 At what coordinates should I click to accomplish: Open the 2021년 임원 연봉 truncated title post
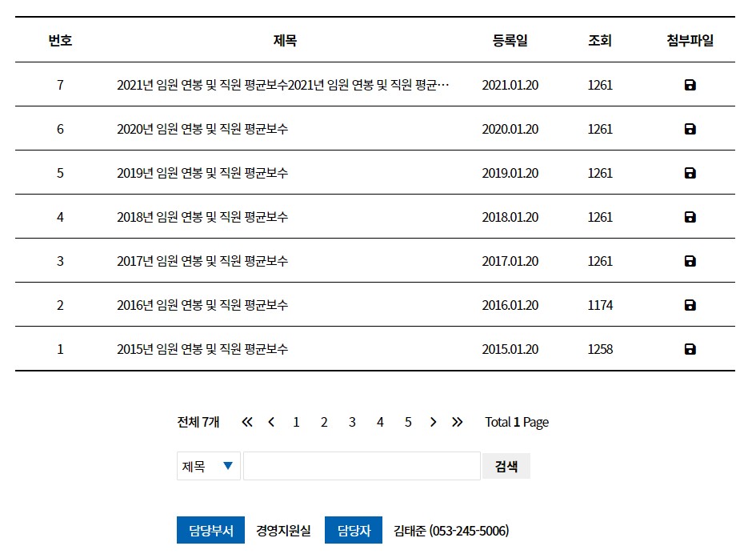(283, 85)
